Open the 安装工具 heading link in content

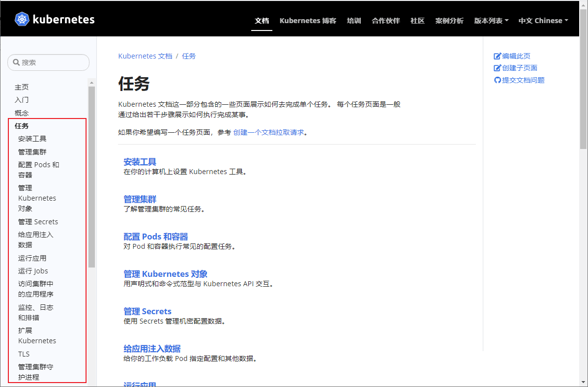point(140,162)
